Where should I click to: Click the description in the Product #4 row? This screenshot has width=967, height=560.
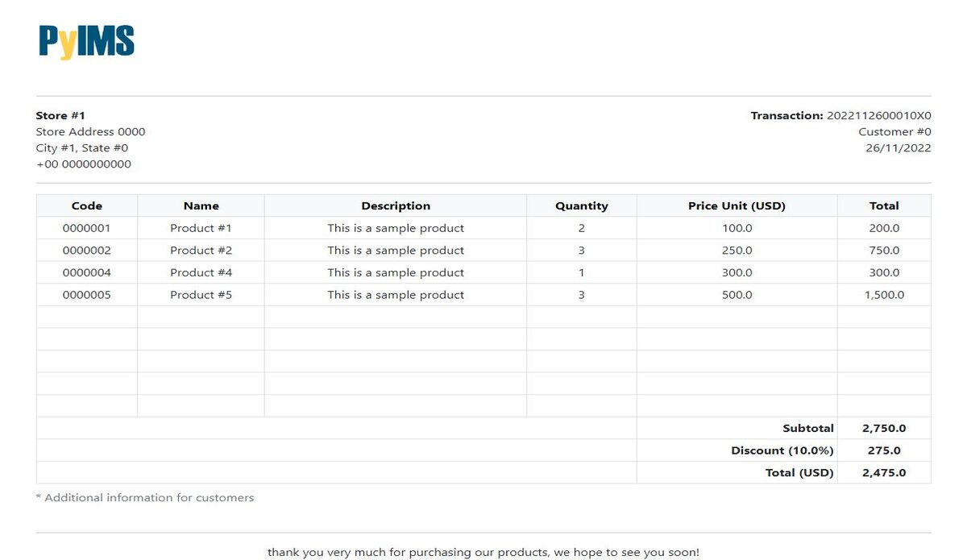click(x=396, y=272)
